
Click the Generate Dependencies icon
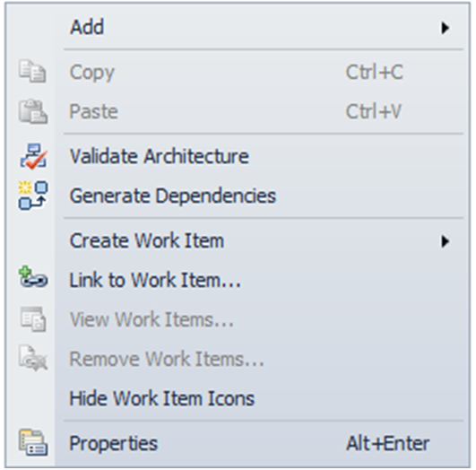pyautogui.click(x=33, y=196)
